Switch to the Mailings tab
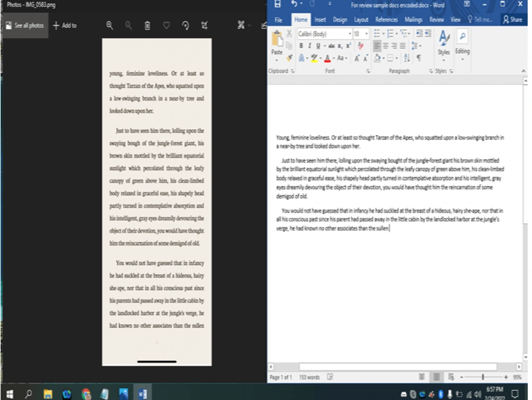This screenshot has height=400, width=532. click(x=413, y=20)
